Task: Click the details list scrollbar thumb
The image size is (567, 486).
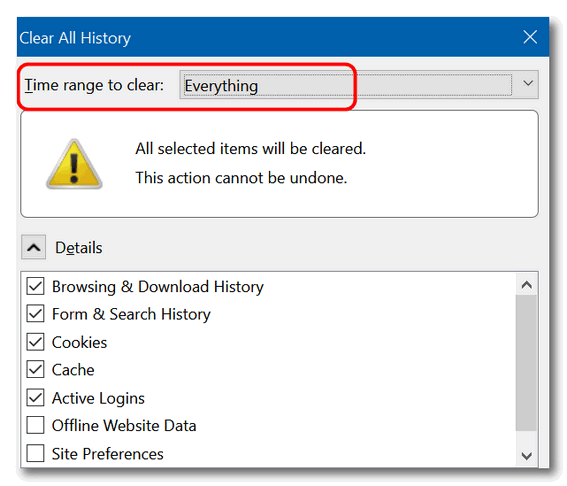Action: coord(526,363)
